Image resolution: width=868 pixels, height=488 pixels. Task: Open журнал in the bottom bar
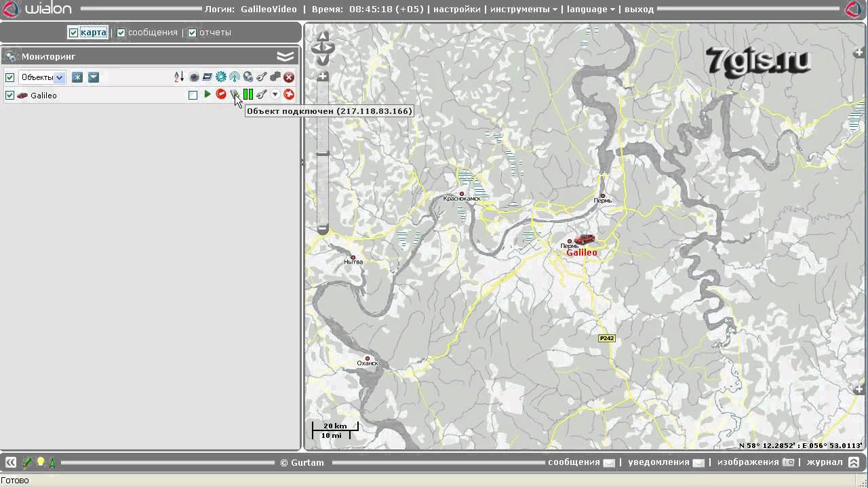pos(824,462)
